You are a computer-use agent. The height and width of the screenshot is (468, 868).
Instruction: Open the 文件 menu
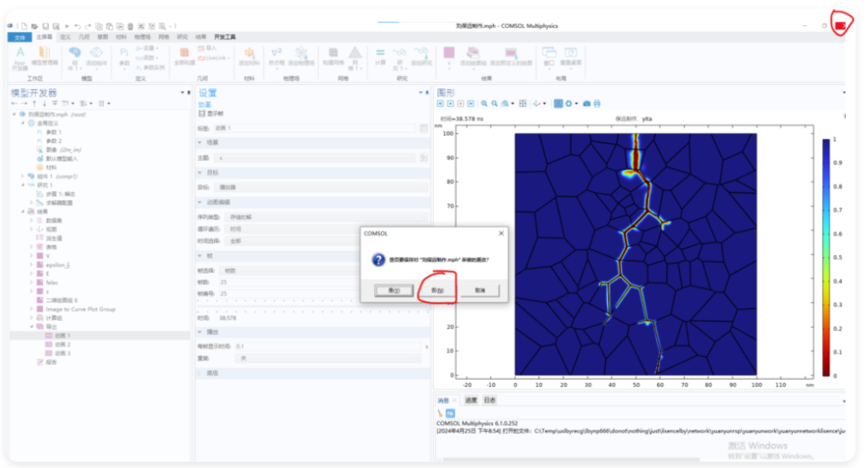(20, 37)
